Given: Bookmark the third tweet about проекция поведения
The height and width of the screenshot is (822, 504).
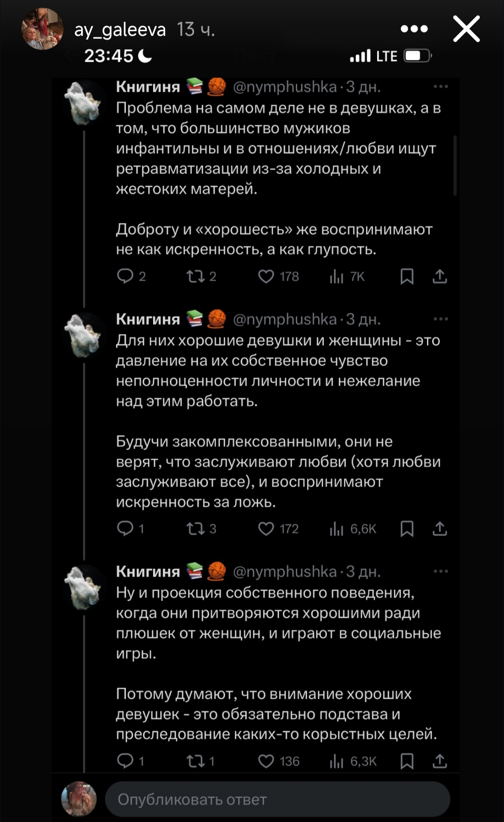Looking at the screenshot, I should pos(407,761).
